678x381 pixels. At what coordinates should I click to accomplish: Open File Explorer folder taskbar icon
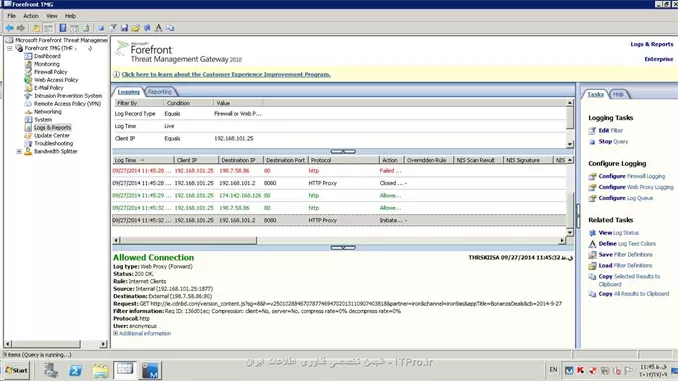[100, 371]
